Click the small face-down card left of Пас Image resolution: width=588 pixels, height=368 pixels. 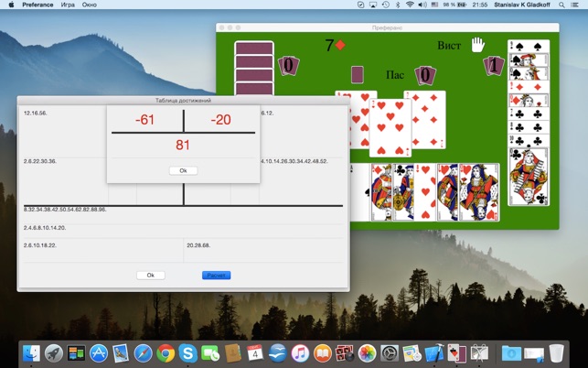click(358, 75)
